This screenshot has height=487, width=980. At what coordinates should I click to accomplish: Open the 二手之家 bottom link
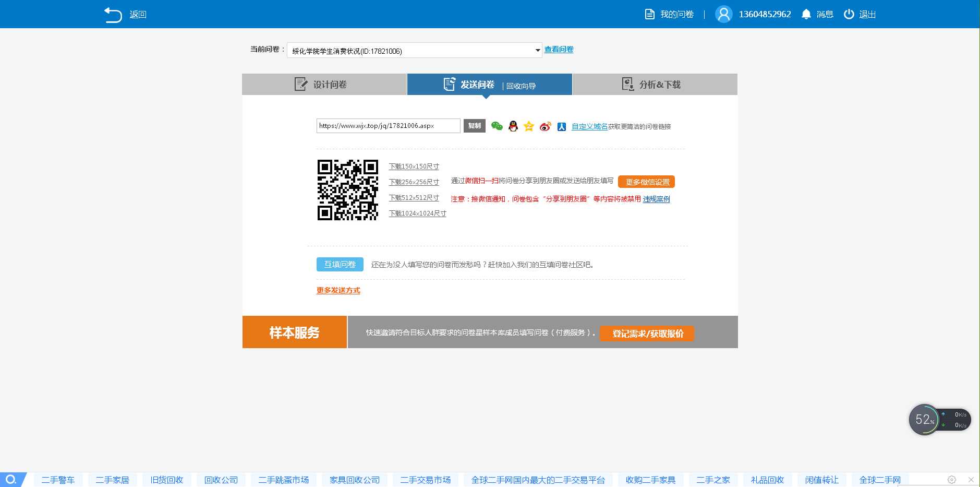pos(713,480)
